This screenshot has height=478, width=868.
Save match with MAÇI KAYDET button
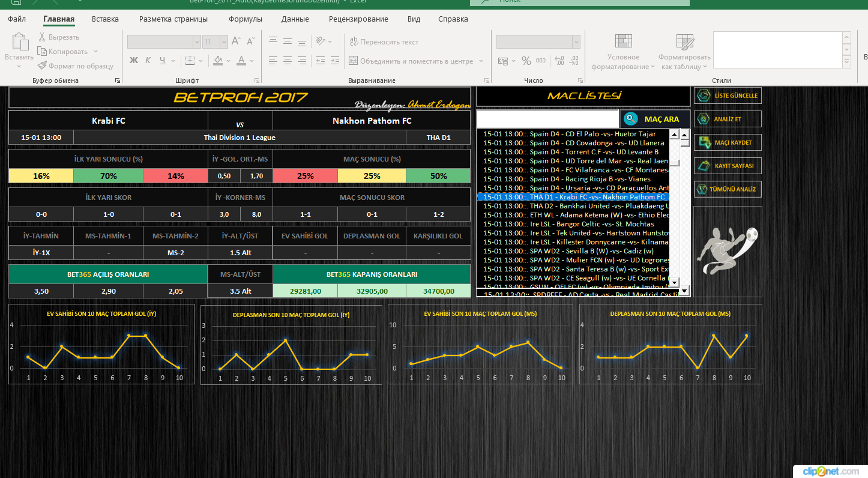coord(728,142)
